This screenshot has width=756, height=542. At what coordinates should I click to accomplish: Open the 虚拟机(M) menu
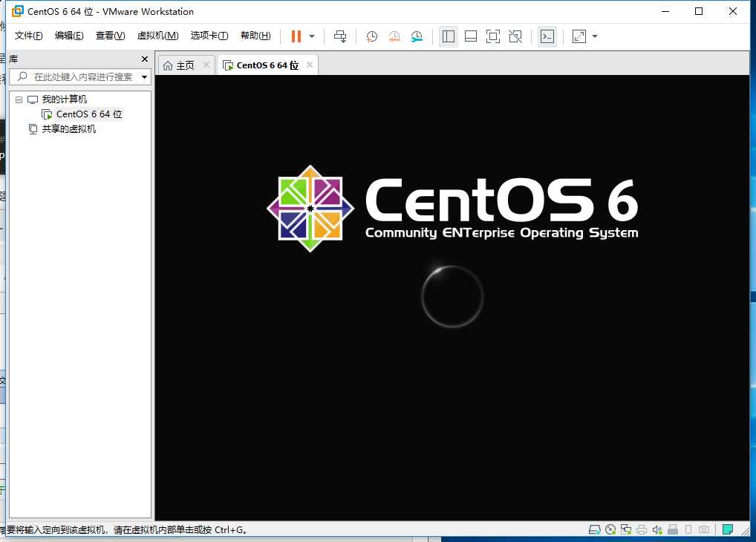coord(157,36)
